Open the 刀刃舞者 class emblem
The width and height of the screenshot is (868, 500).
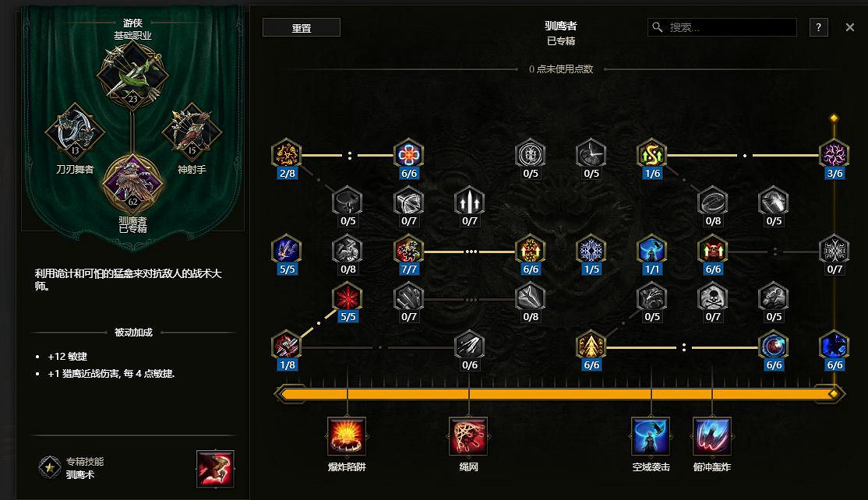[75, 132]
